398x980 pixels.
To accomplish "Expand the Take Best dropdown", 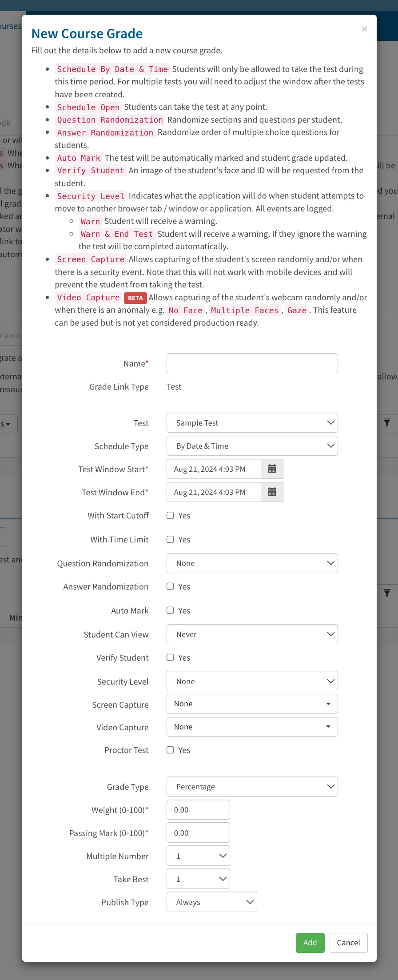I will pos(198,879).
